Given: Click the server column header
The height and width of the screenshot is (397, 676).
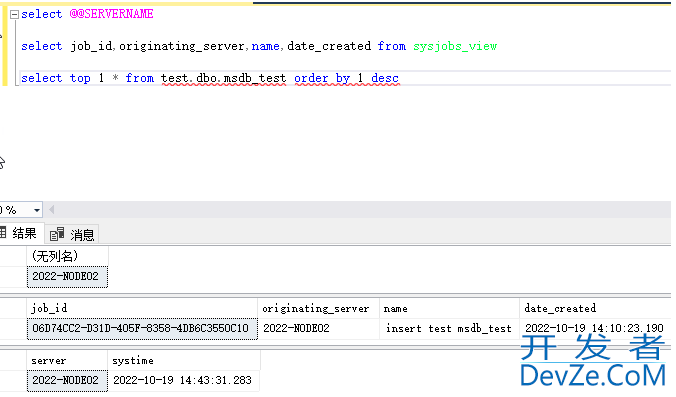Looking at the screenshot, I should coord(67,361).
